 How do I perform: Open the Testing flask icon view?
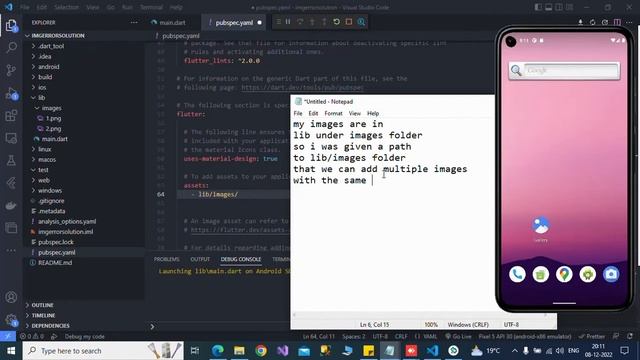(x=11, y=160)
